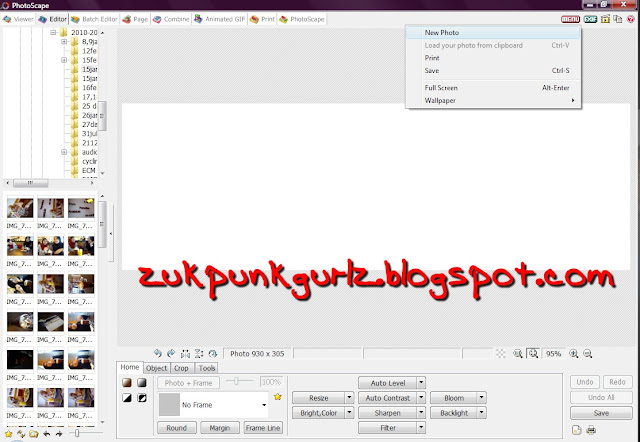This screenshot has width=640, height=442.
Task: Click the Save button in bottom right panel
Action: (x=601, y=413)
